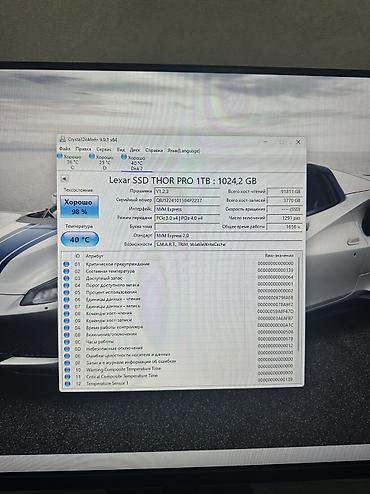Open the Диск menu
This screenshot has width=370, height=494.
click(135, 150)
